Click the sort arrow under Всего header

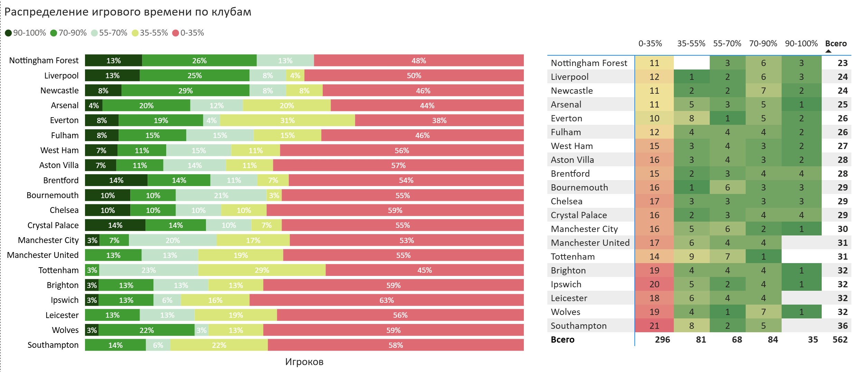pyautogui.click(x=828, y=51)
